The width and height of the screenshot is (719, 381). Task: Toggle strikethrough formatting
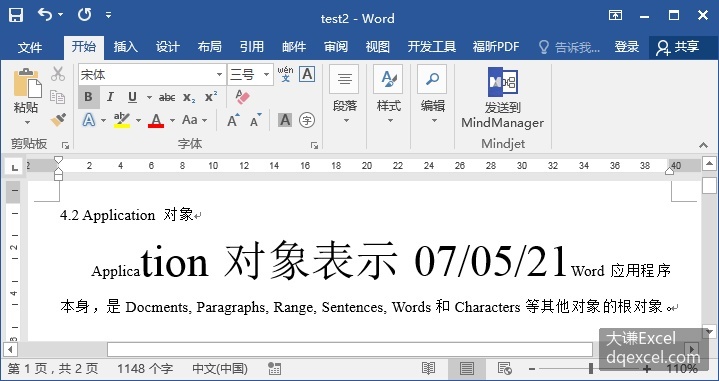pyautogui.click(x=167, y=97)
